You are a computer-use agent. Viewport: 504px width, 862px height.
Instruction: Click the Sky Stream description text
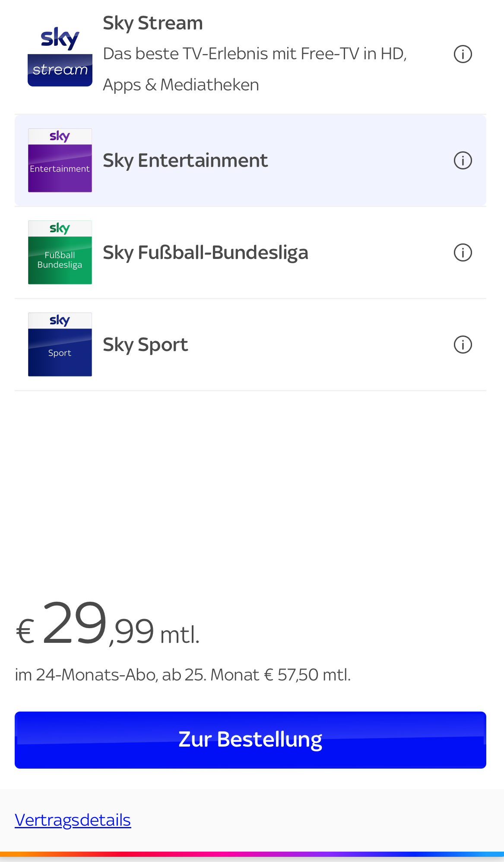point(255,69)
